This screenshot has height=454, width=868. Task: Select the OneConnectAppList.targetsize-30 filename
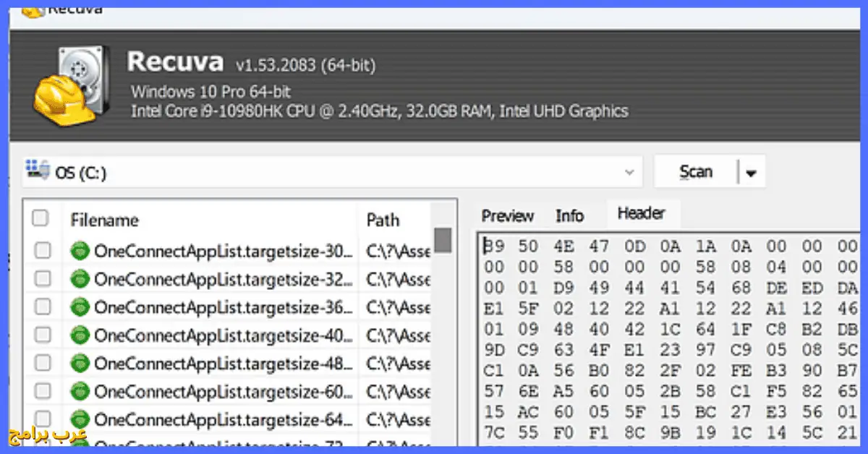click(224, 251)
